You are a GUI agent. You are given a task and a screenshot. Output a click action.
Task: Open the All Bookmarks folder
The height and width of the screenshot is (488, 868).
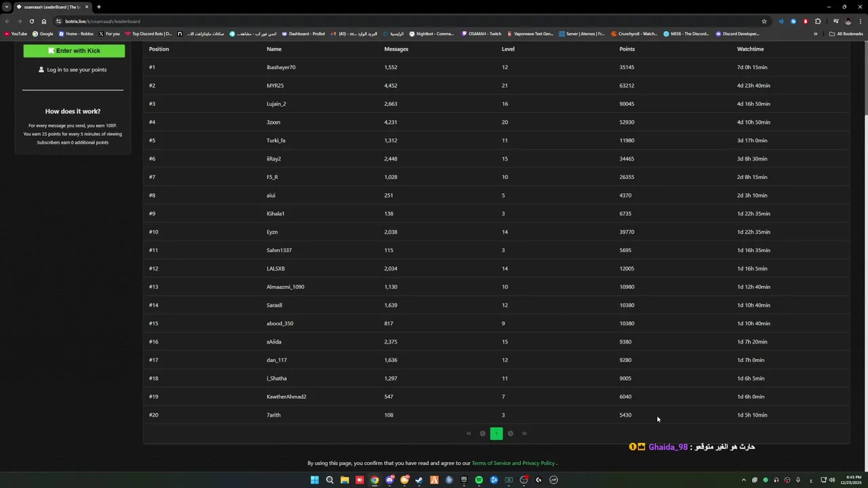pos(846,34)
